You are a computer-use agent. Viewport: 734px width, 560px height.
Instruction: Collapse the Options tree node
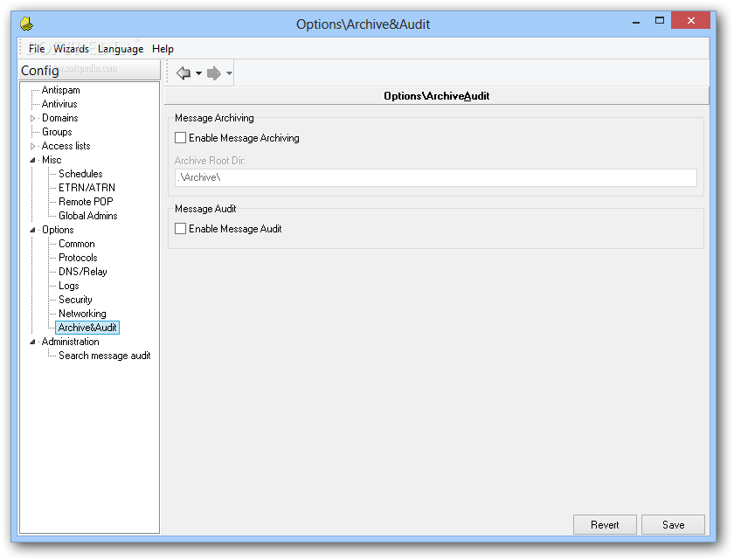33,230
